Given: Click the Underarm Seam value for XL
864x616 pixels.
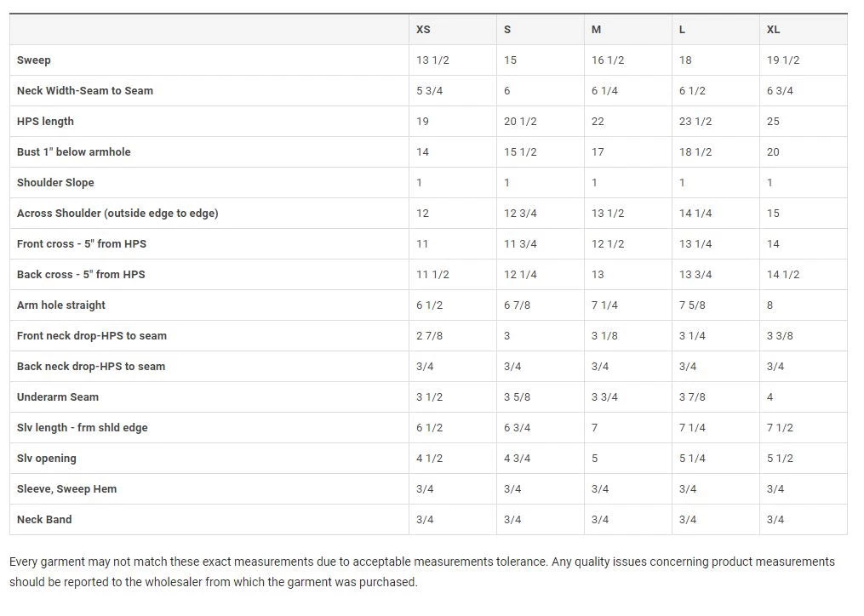Looking at the screenshot, I should pos(770,397).
